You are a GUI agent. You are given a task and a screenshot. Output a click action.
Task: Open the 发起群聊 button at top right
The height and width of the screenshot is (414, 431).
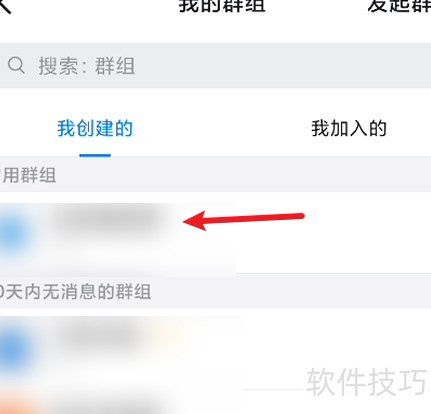[399, 5]
